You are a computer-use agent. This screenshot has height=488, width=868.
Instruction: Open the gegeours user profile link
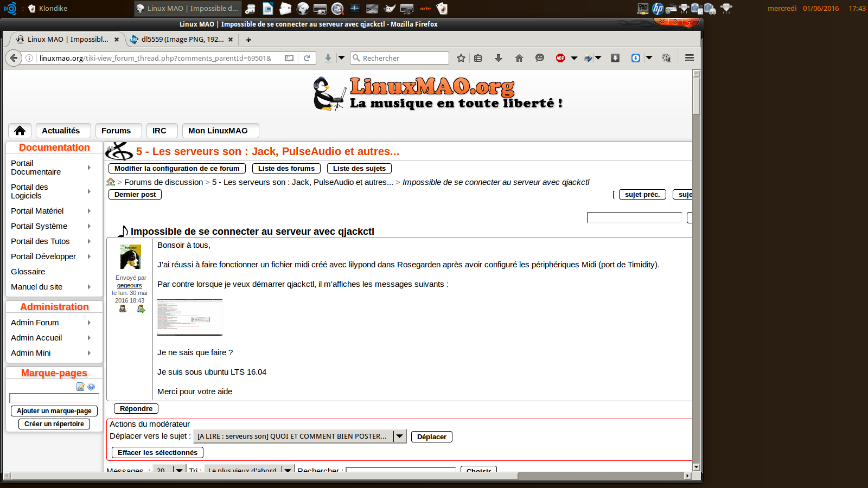pyautogui.click(x=130, y=285)
